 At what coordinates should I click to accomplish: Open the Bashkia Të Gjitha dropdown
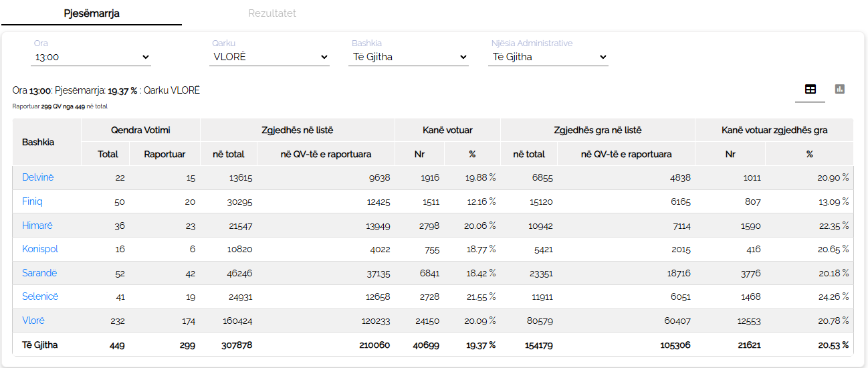pos(409,58)
